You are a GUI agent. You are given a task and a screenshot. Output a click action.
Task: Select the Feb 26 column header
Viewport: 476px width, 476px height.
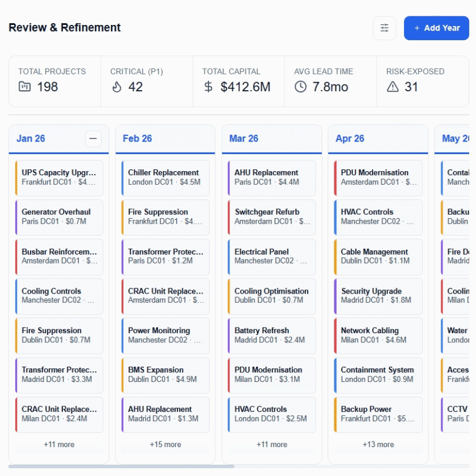(x=137, y=139)
